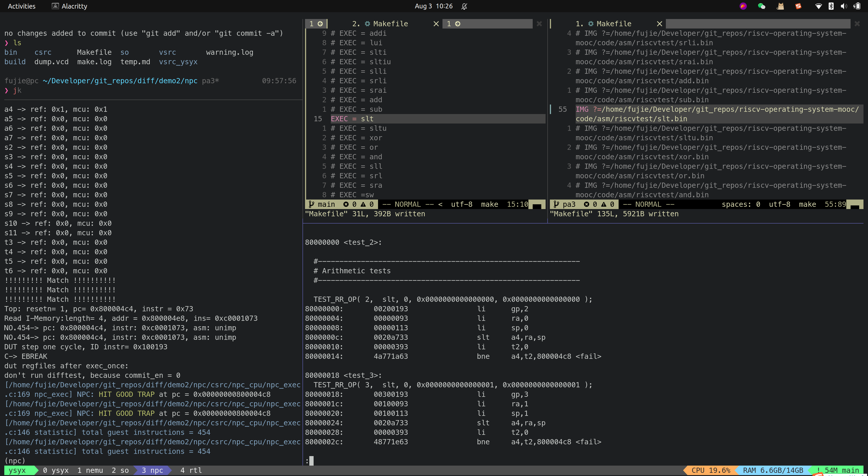This screenshot has width=868, height=476.
Task: Click the vsrc_ysyx directory name
Action: point(178,62)
